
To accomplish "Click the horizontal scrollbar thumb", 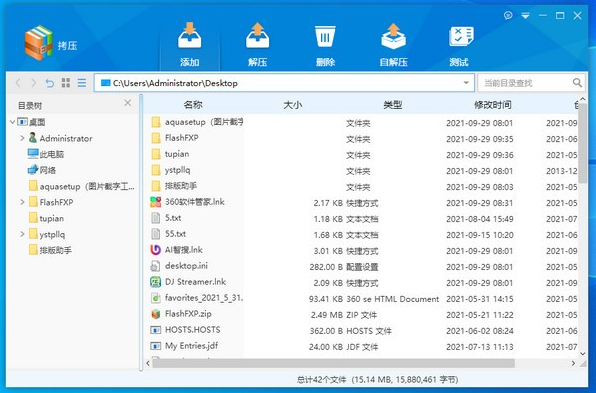I will coord(333,363).
